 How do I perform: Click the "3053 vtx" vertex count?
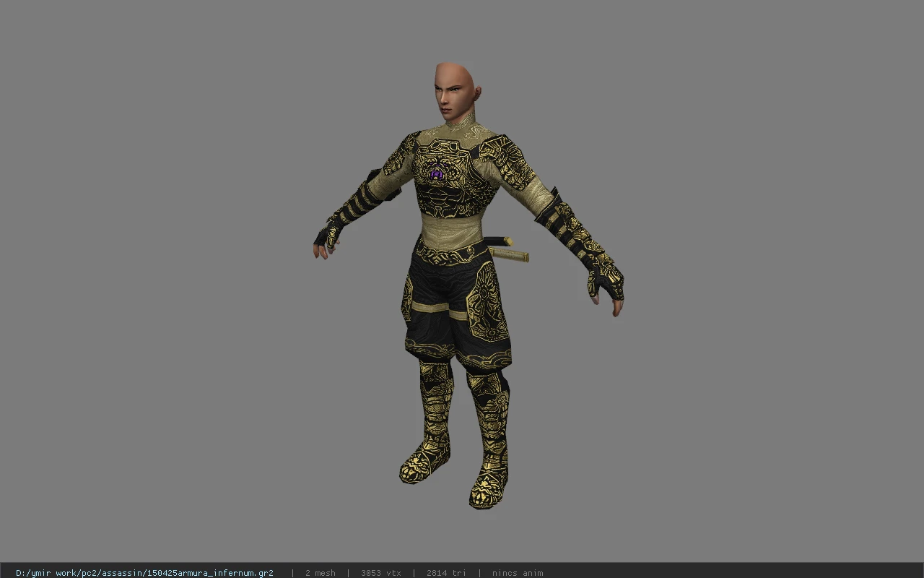381,573
